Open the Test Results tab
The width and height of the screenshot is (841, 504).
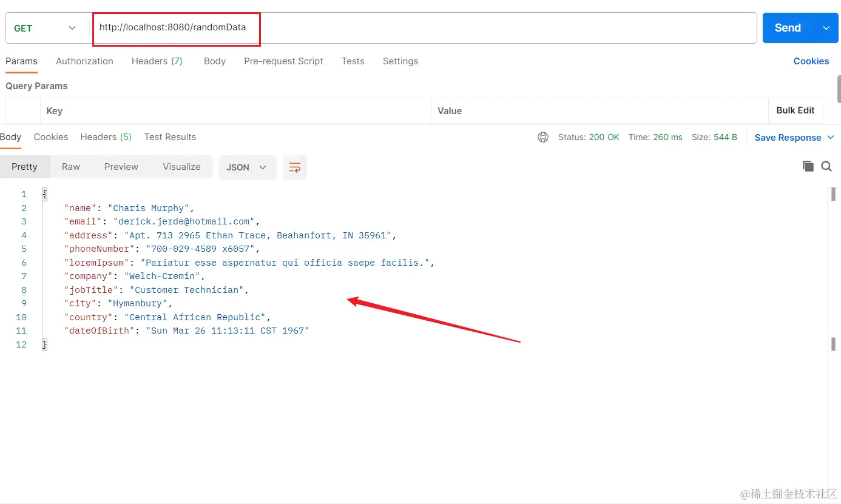click(x=170, y=137)
